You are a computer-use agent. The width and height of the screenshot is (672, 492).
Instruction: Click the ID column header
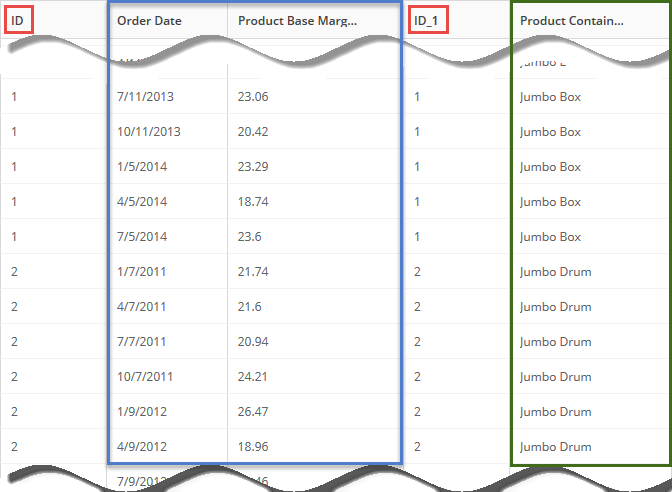point(17,21)
